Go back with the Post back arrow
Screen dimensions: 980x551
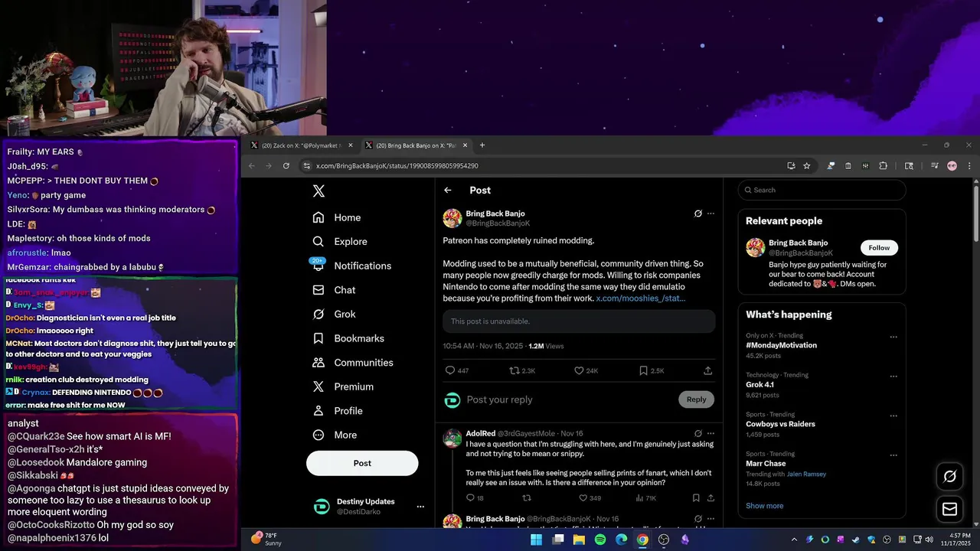pyautogui.click(x=448, y=191)
